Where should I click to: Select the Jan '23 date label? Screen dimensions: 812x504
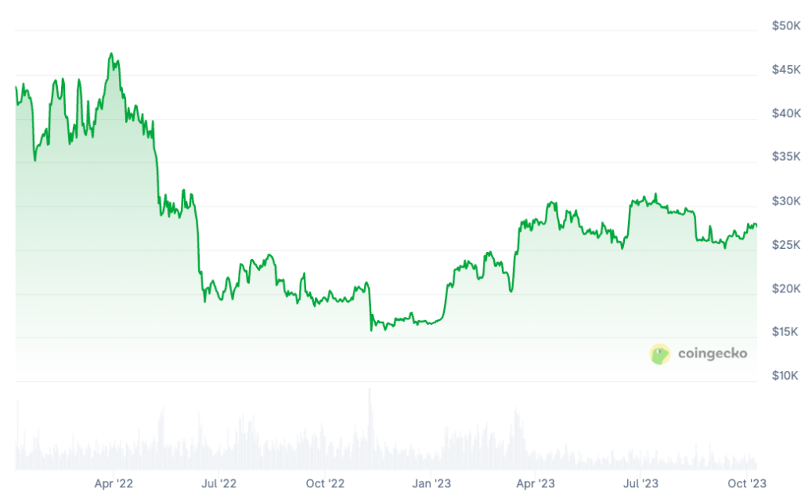click(x=431, y=483)
